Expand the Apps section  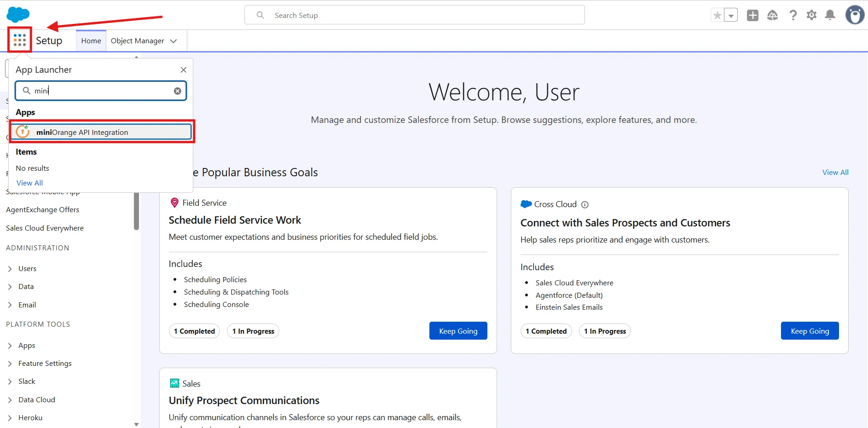tap(10, 346)
